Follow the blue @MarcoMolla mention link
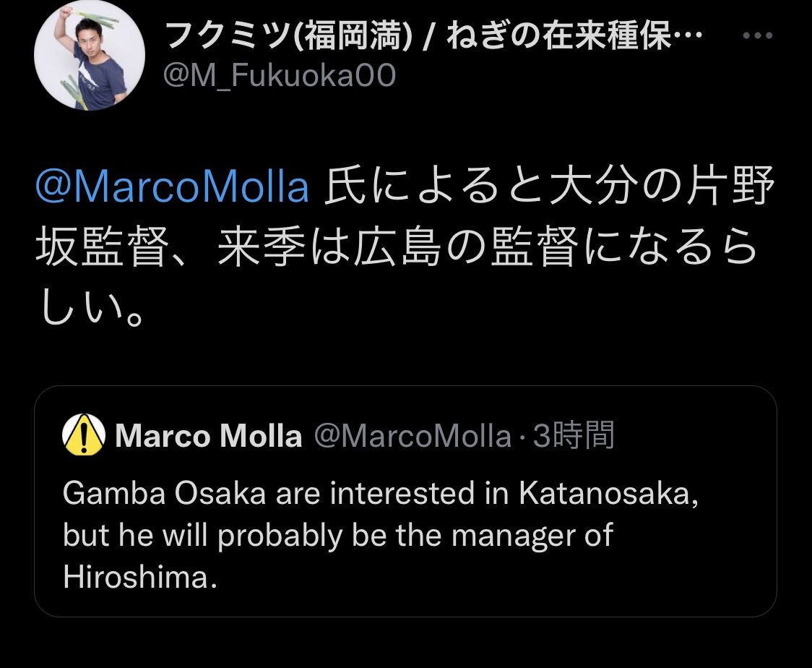812x668 pixels. click(173, 187)
